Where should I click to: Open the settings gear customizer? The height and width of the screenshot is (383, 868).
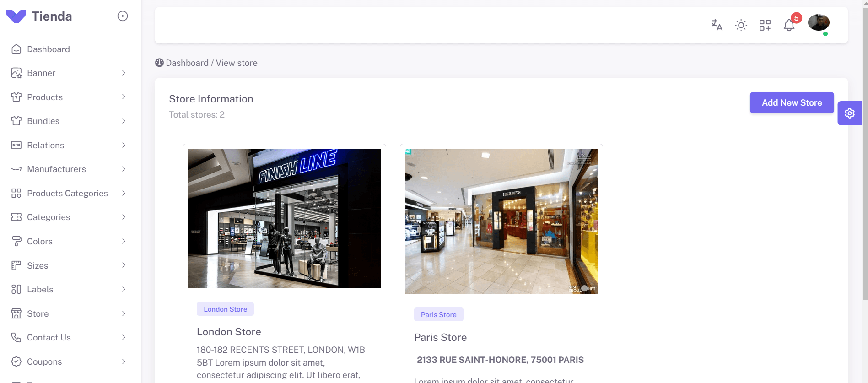(x=850, y=113)
